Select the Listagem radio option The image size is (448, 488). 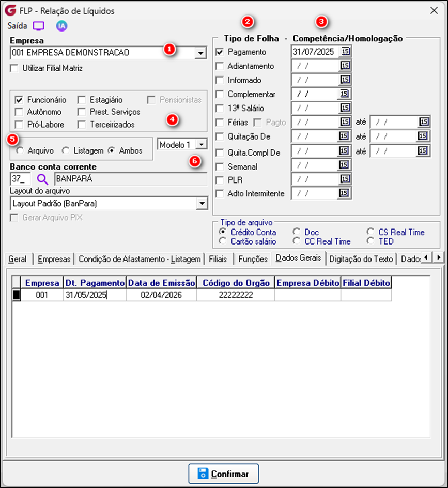(66, 150)
